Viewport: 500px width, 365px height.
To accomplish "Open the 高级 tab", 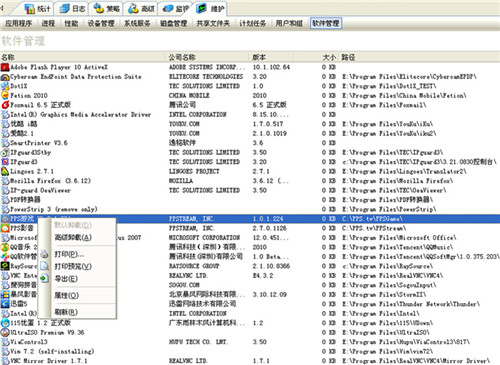I will pos(141,9).
